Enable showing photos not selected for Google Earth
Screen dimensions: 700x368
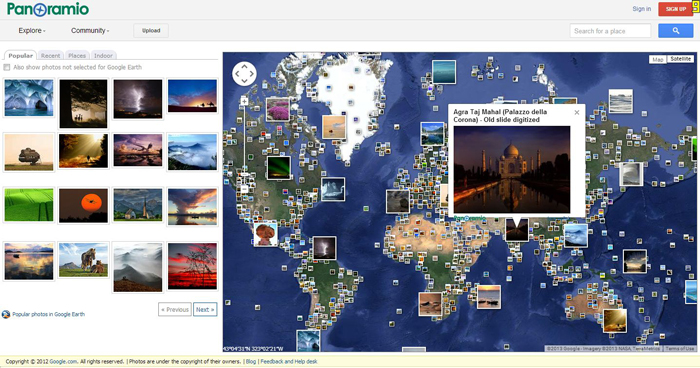click(7, 67)
